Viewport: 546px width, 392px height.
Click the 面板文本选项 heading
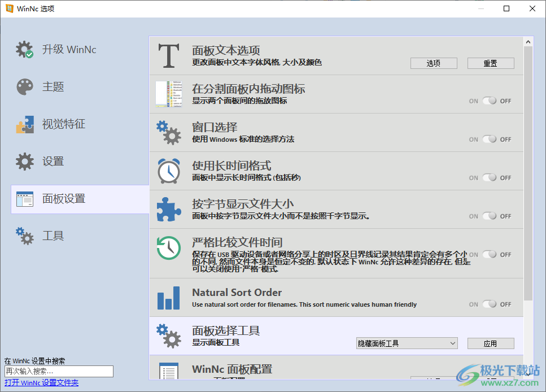pyautogui.click(x=226, y=50)
